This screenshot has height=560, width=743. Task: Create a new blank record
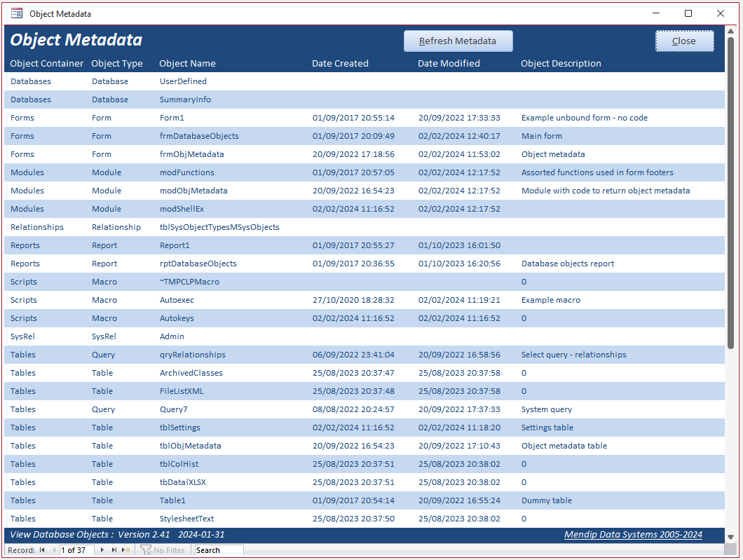coord(126,550)
